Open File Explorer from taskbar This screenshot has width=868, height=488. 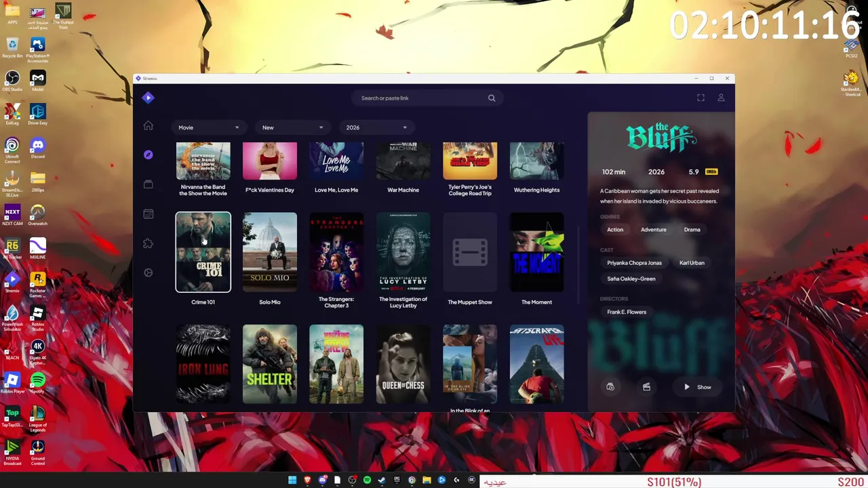point(427,480)
